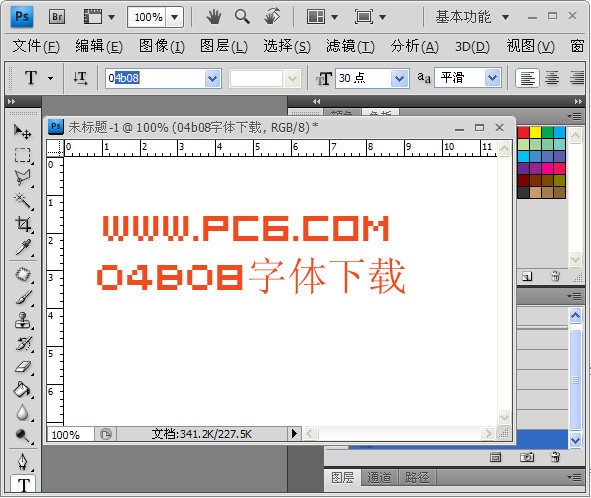Image resolution: width=591 pixels, height=498 pixels.
Task: Pick the red swatch
Action: [x=524, y=132]
